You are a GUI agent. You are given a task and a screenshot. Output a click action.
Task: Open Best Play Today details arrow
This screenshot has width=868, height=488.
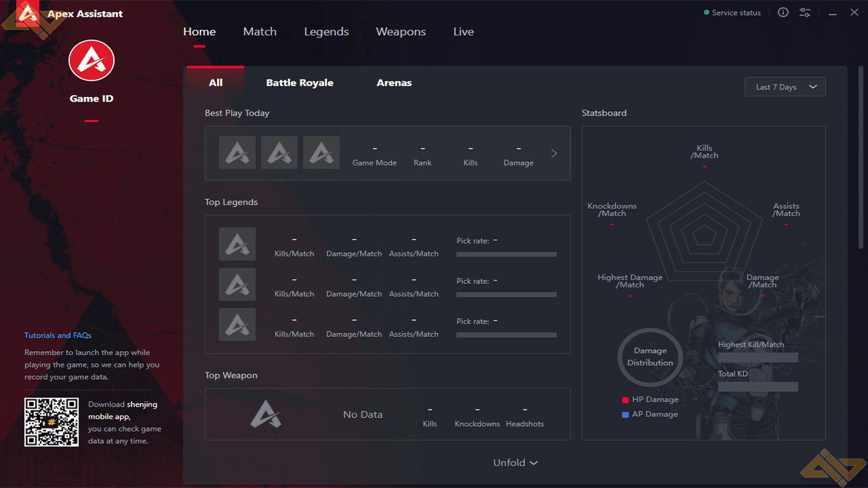(x=554, y=153)
